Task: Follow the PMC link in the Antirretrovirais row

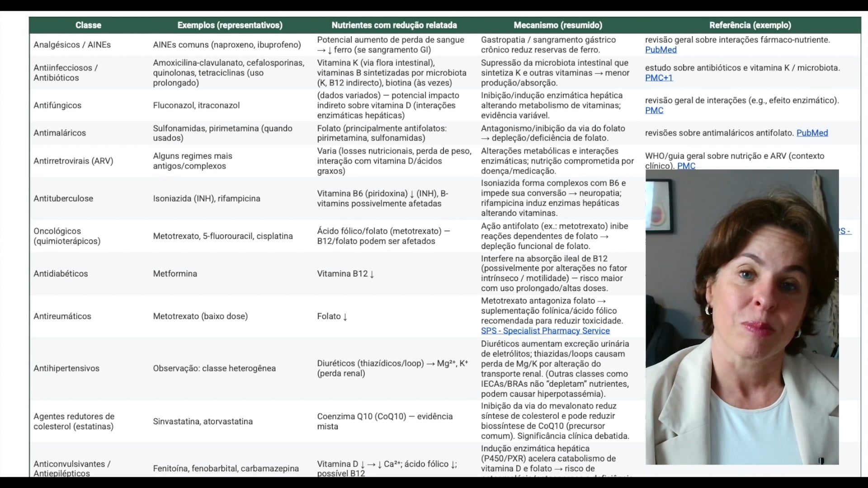Action: [x=686, y=165]
